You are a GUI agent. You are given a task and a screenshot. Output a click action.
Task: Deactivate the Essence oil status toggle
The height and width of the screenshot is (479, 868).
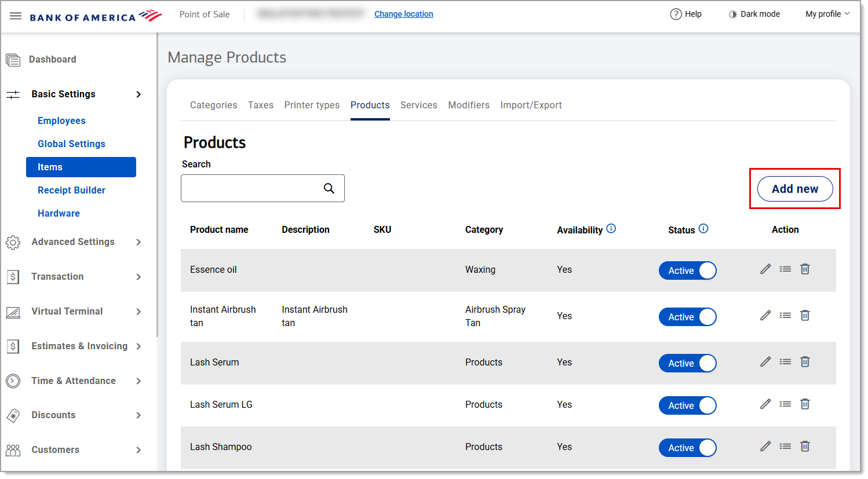[x=687, y=270]
